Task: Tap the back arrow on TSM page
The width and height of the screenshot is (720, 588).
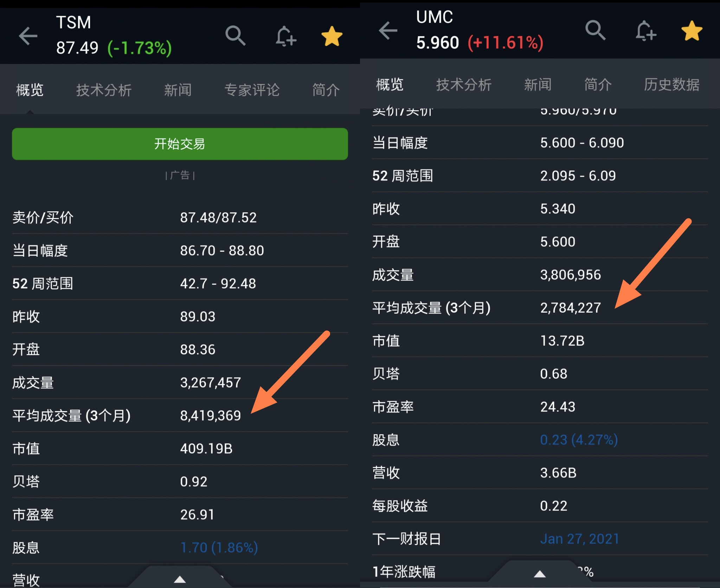Action: (x=28, y=36)
